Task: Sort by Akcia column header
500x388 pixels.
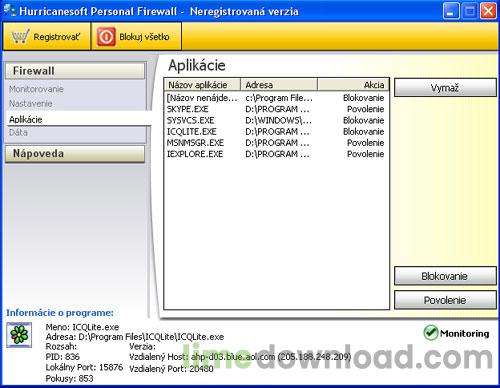Action: pyautogui.click(x=353, y=85)
